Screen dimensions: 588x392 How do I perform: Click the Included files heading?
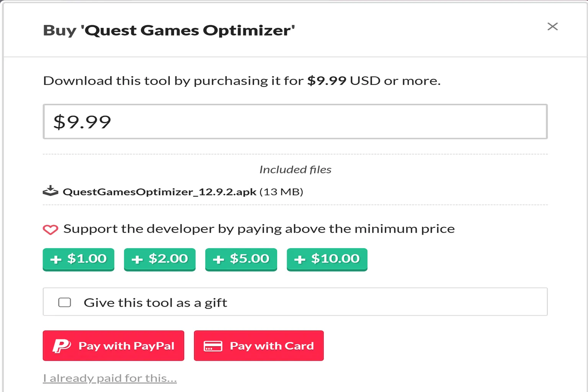point(295,169)
